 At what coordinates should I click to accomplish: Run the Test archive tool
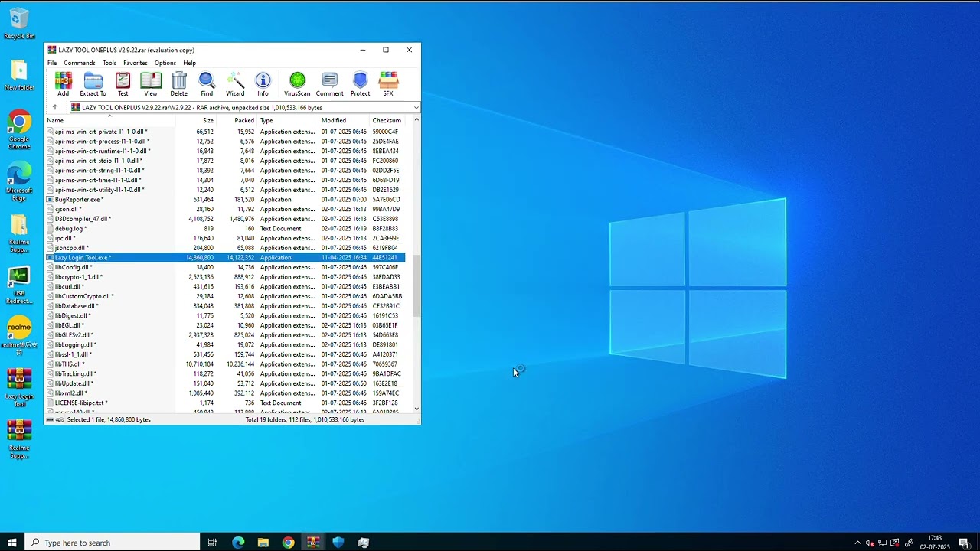[x=122, y=84]
